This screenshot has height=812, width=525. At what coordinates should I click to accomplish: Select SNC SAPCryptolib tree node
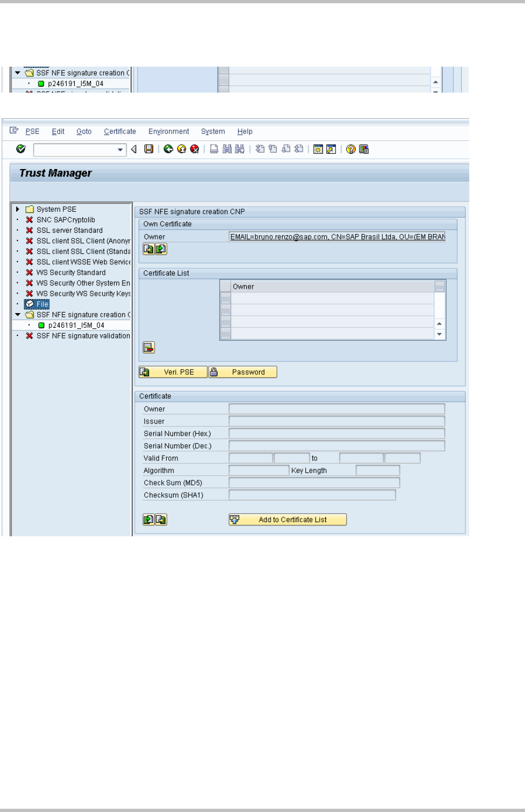point(65,220)
